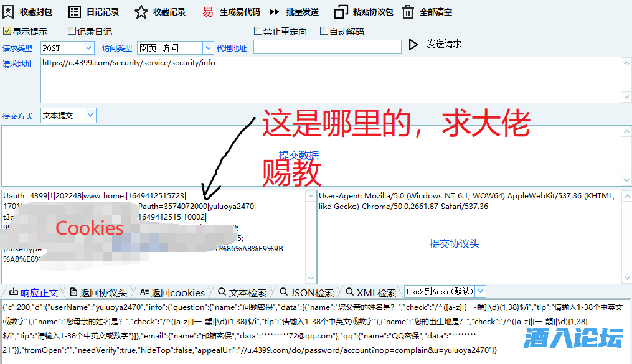Click the 提交协议头 box scroll-up arrow
632x364 pixels.
627,196
